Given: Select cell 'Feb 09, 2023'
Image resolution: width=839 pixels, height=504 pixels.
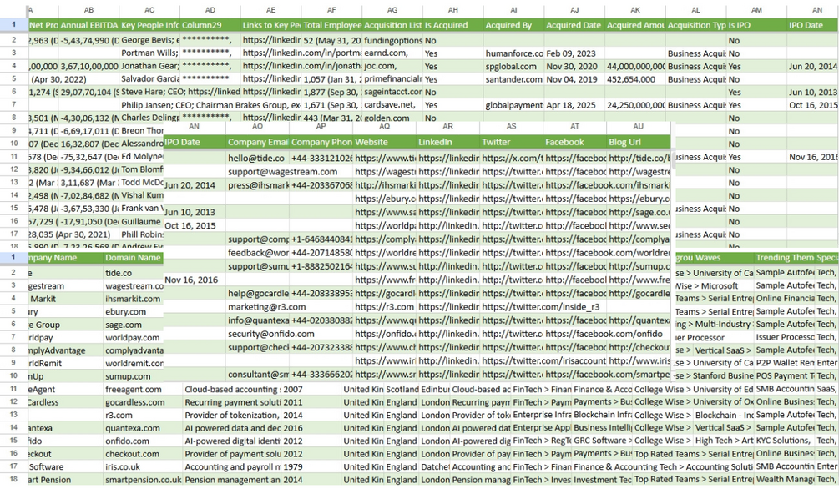Looking at the screenshot, I should [574, 53].
